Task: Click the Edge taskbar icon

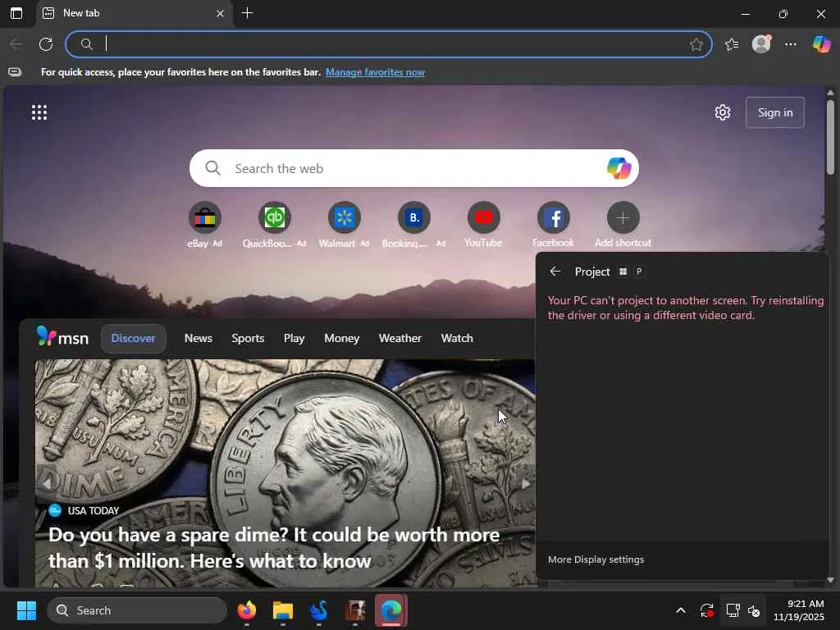Action: 391,610
